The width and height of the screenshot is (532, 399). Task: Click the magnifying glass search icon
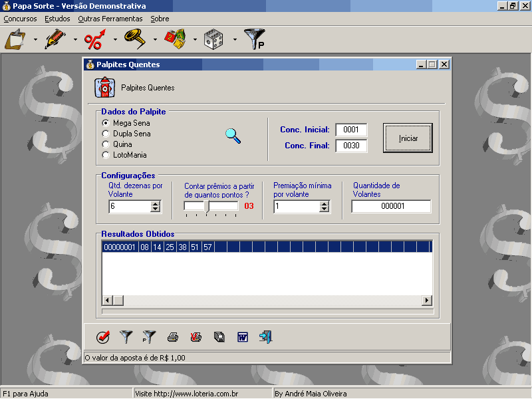[x=233, y=136]
